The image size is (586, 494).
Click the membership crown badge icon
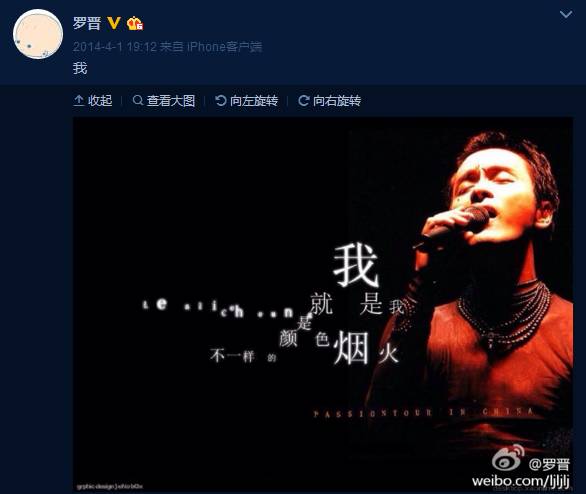pos(135,24)
